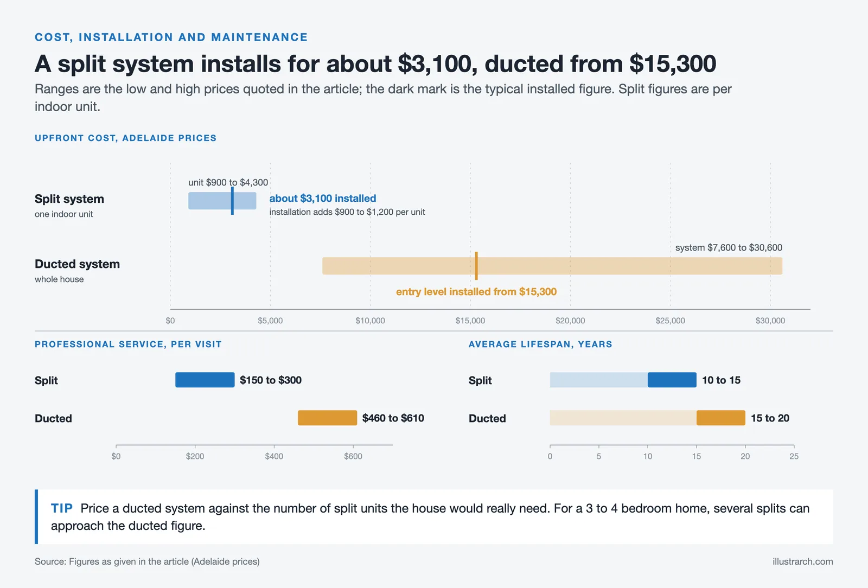This screenshot has height=588, width=868.
Task: Click the '$150 to $300' value label
Action: [x=271, y=380]
